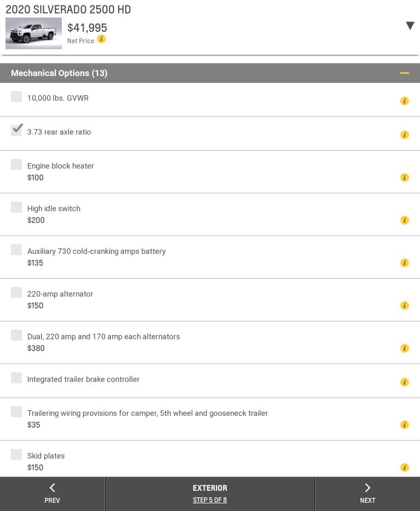
Task: Enable the Engine block heater checkbox
Action: (16, 165)
